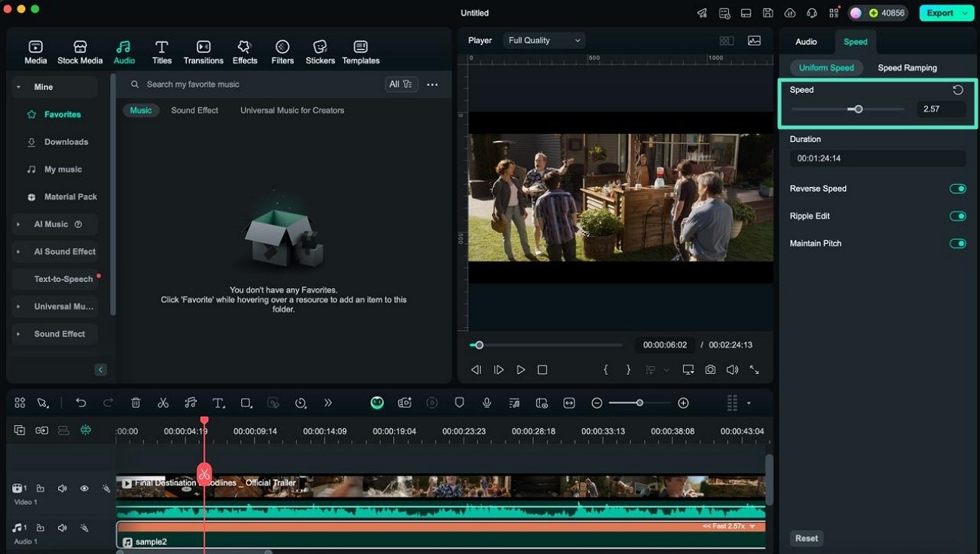Expand the AI Music tree item
The width and height of the screenshot is (980, 554).
click(x=18, y=225)
